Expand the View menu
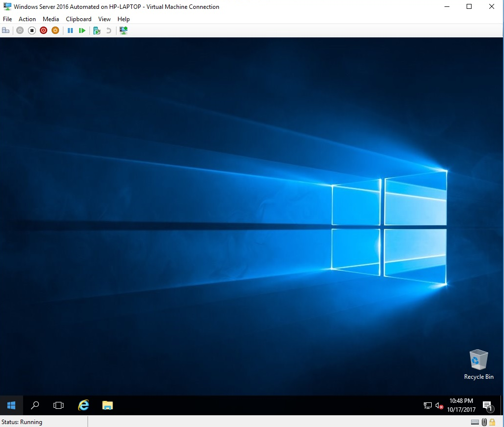The height and width of the screenshot is (427, 504). tap(104, 19)
